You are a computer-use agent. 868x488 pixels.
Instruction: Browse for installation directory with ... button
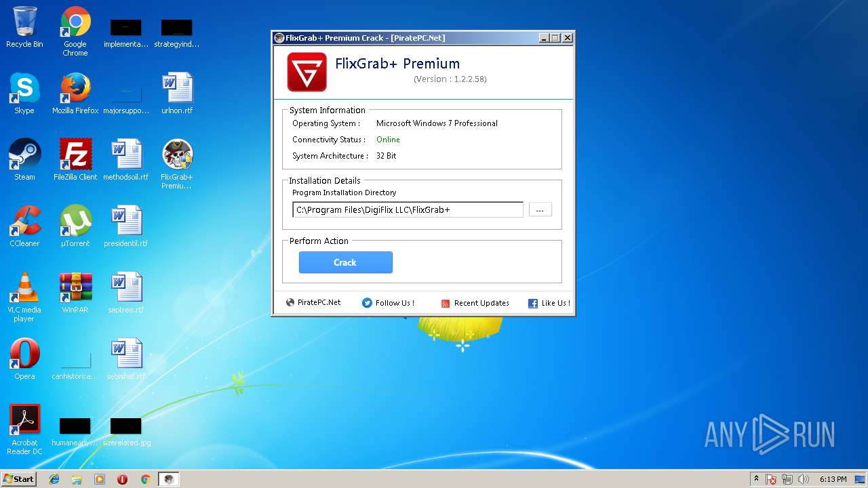click(540, 210)
